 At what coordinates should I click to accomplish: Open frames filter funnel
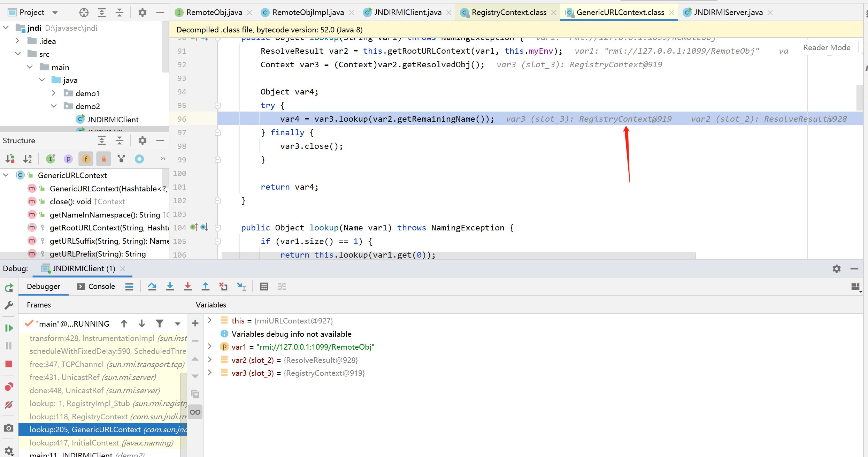(160, 324)
